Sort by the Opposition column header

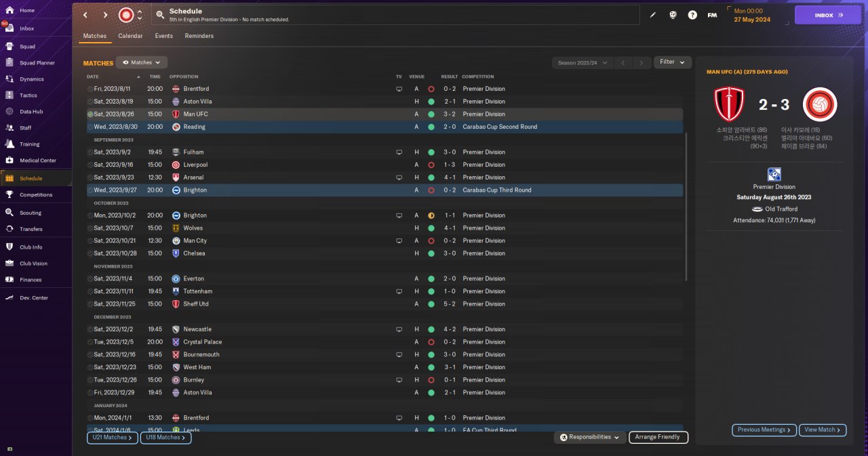[x=184, y=77]
